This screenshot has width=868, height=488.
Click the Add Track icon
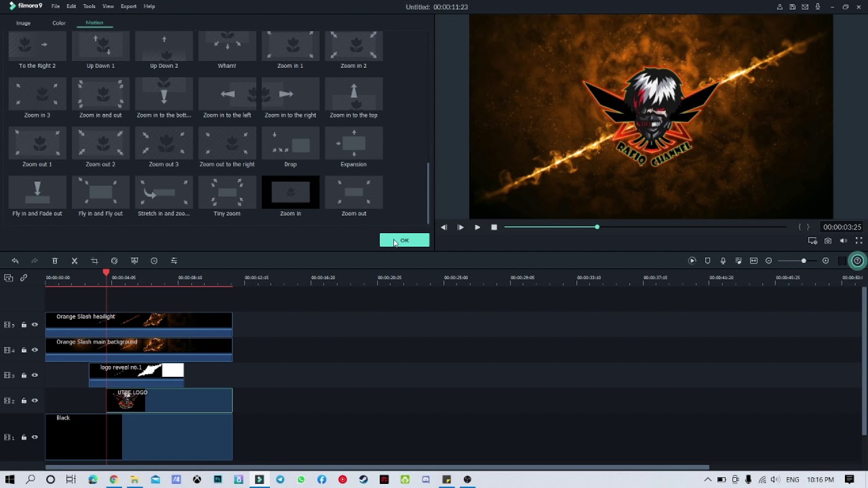pos(8,278)
